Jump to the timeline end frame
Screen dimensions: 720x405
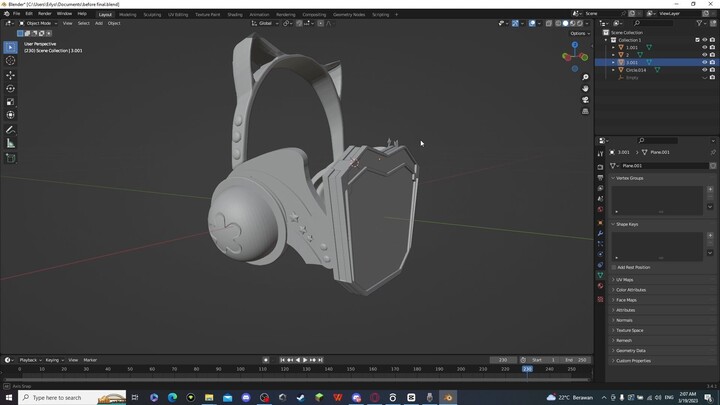point(321,360)
